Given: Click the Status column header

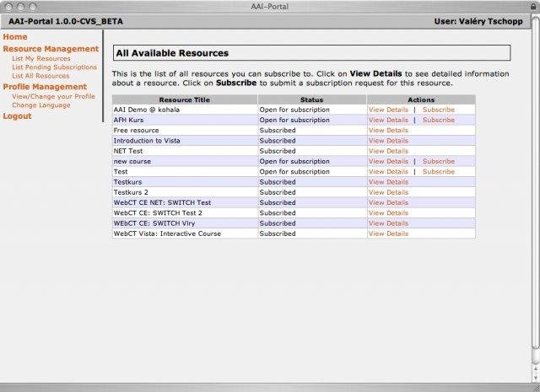Looking at the screenshot, I should coord(311,99).
